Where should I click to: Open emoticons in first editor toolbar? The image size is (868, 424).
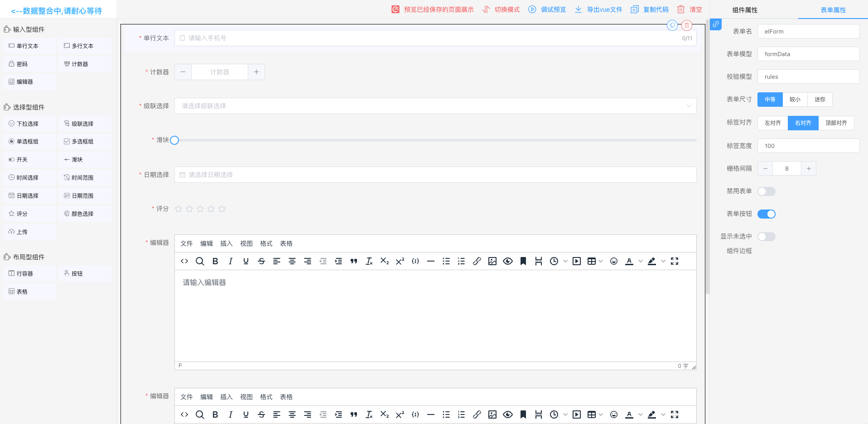coord(614,261)
